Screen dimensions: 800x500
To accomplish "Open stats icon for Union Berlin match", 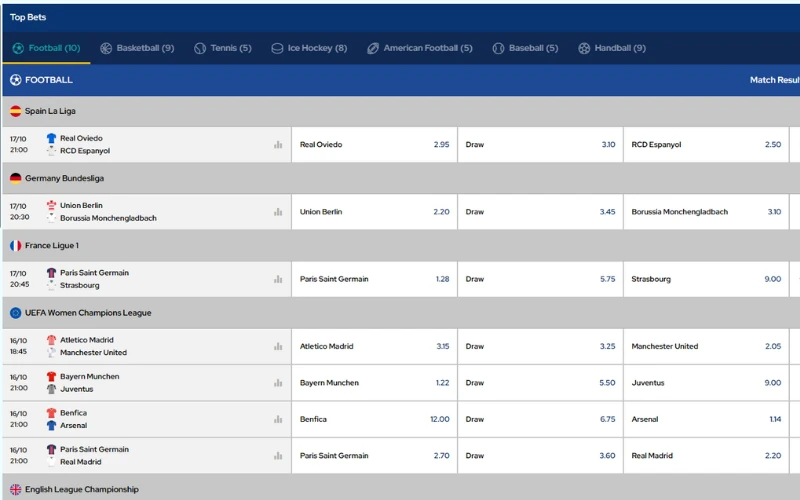I will pos(278,212).
